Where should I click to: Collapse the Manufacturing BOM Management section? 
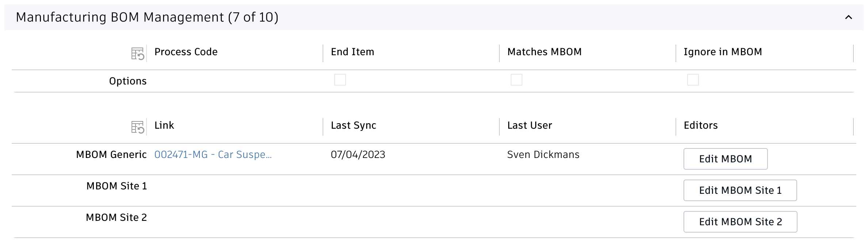pos(848,17)
